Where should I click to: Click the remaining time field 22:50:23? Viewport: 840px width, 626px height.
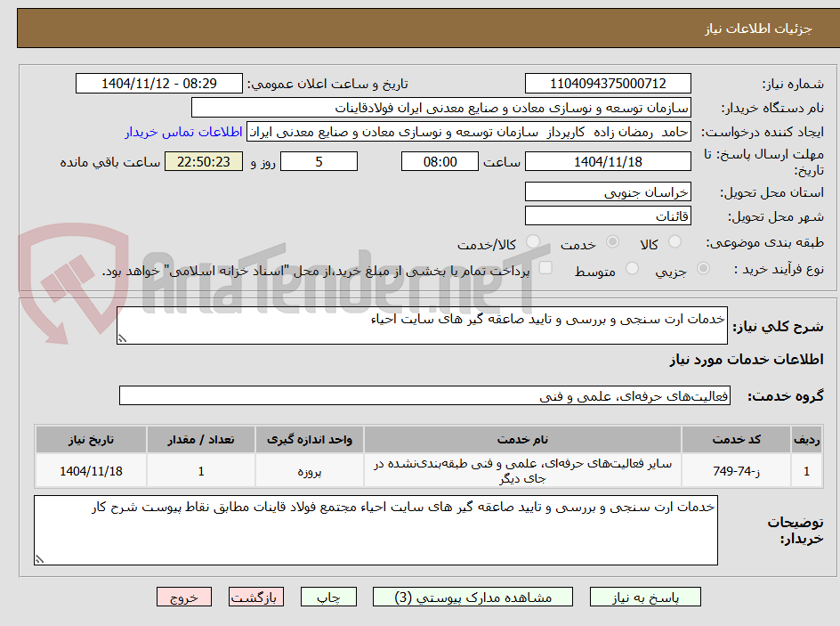(x=204, y=161)
